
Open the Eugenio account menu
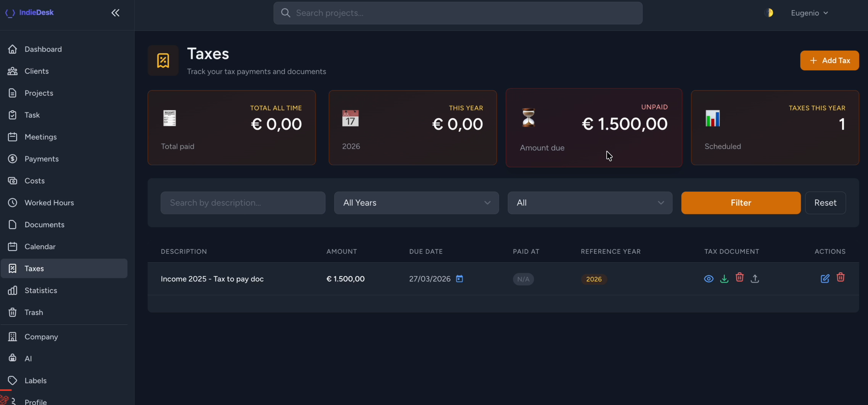coord(809,13)
